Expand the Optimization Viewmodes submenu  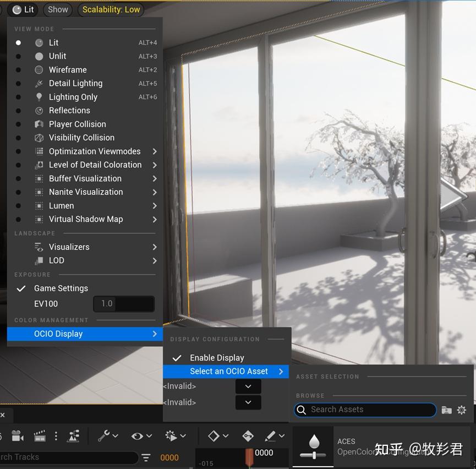(94, 151)
